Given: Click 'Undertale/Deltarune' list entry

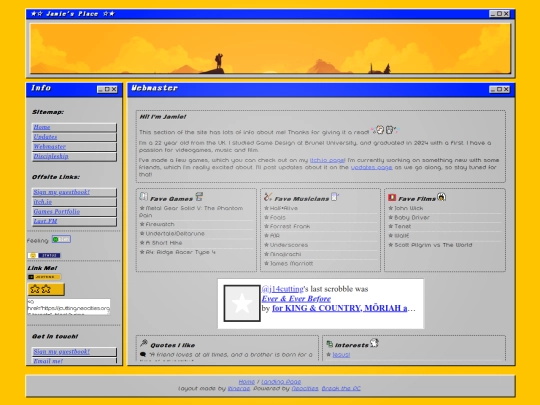Looking at the screenshot, I should [x=175, y=233].
